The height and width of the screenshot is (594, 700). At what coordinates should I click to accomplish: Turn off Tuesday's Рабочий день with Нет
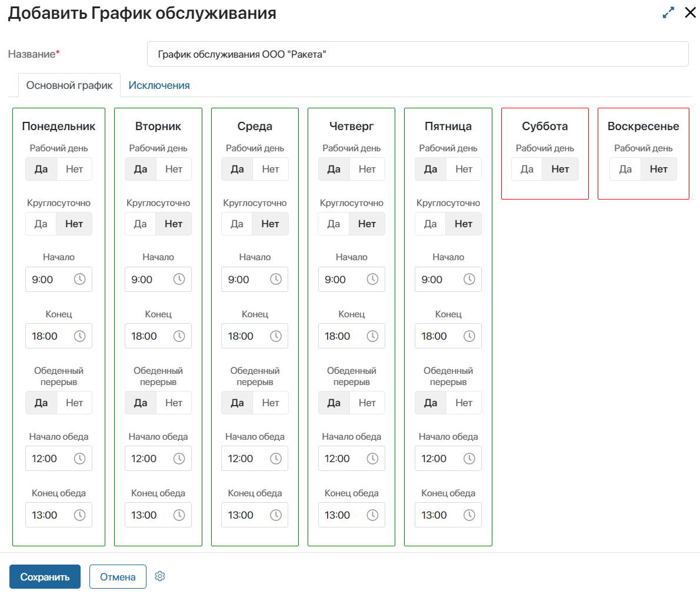(174, 169)
